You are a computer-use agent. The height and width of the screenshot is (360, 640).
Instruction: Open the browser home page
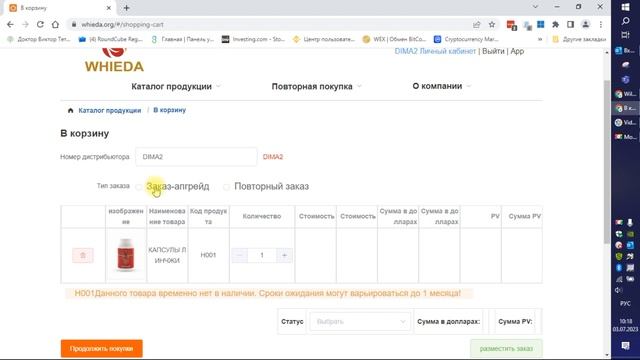pos(55,24)
